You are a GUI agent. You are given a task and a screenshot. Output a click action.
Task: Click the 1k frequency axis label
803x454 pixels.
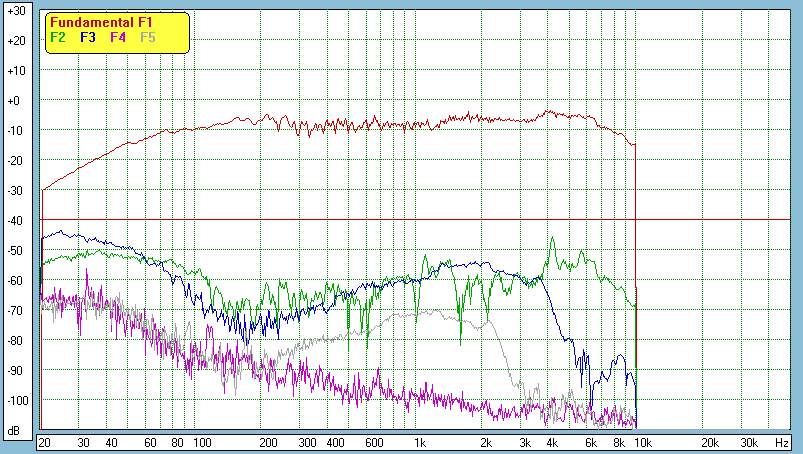click(420, 442)
